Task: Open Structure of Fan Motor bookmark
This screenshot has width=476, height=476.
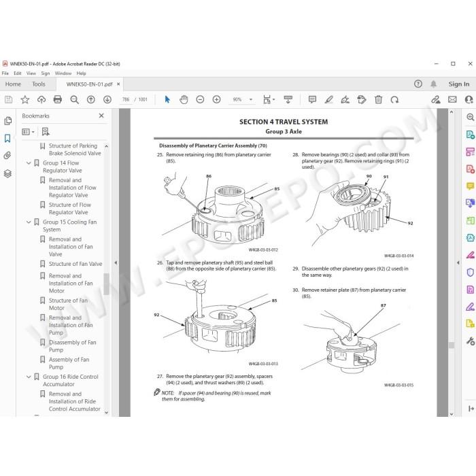Action: [68, 304]
